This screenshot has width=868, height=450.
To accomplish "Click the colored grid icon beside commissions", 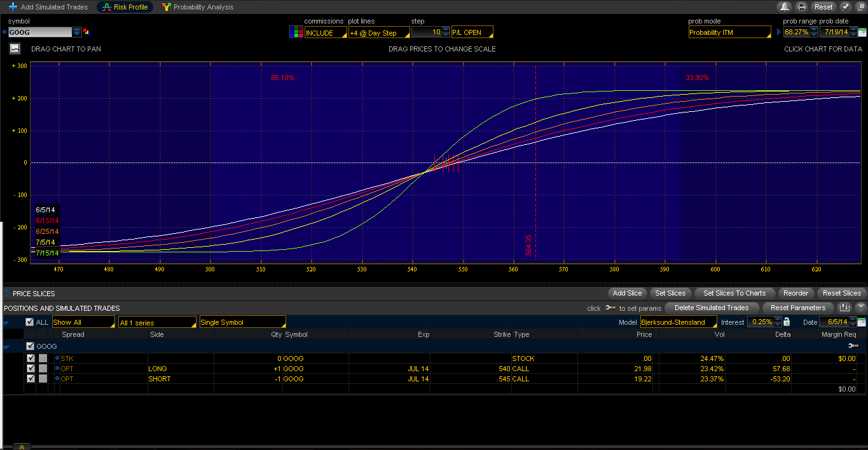I will 296,32.
